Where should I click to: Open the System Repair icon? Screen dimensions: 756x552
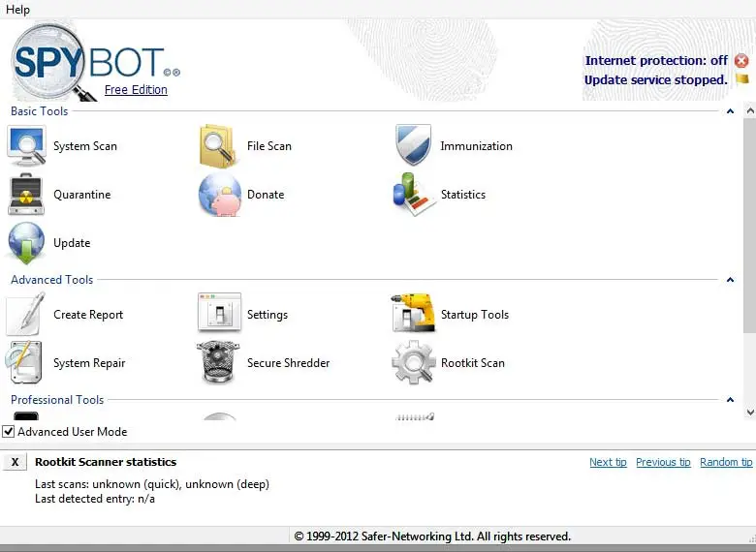23,362
